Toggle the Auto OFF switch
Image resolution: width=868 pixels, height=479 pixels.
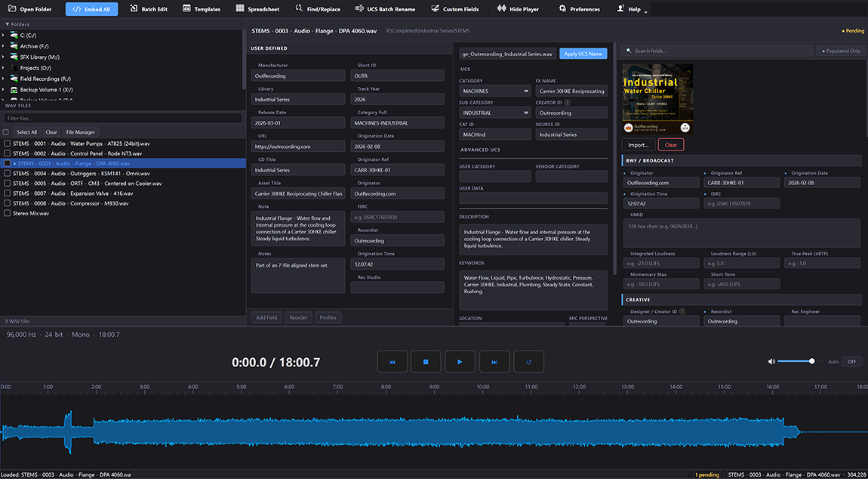coord(852,361)
